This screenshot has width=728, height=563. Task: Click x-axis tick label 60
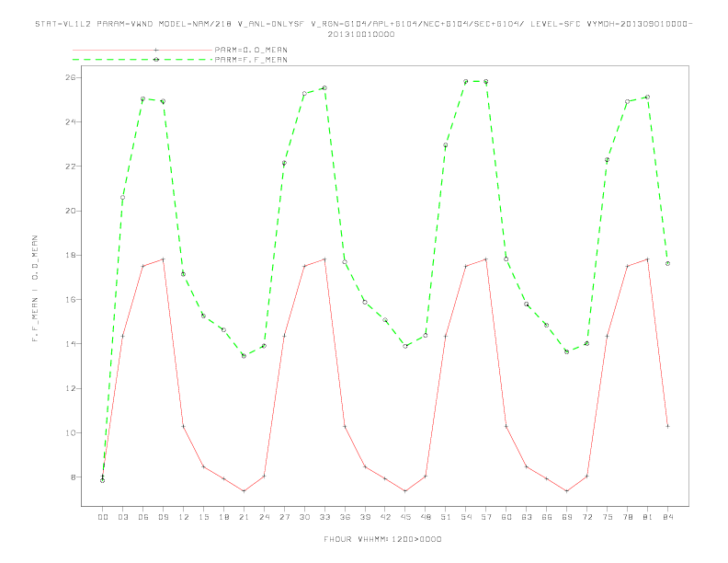pyautogui.click(x=506, y=517)
